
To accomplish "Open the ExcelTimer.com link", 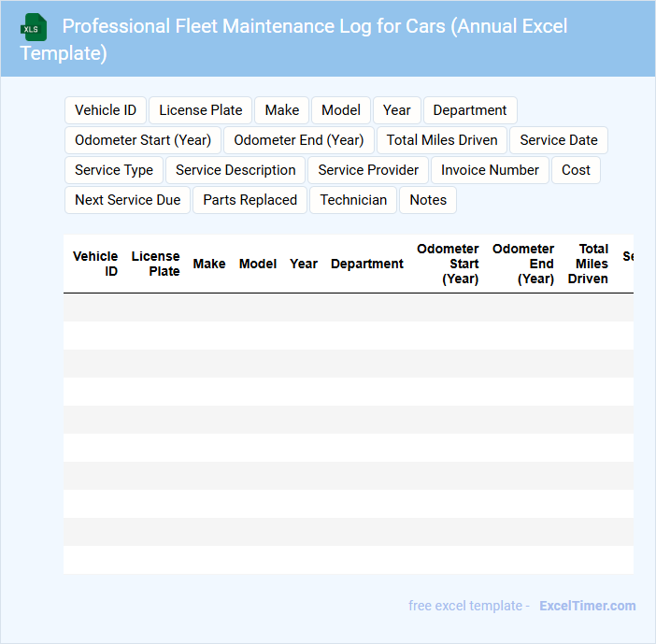I will 588,606.
